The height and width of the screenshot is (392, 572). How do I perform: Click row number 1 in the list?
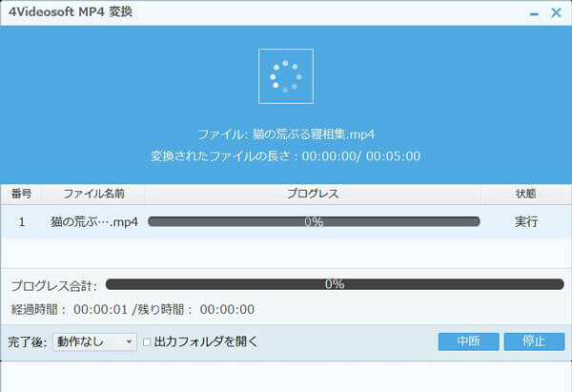point(21,221)
